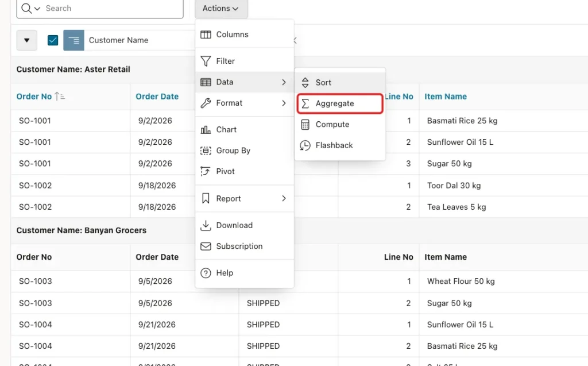The width and height of the screenshot is (588, 366).
Task: Click the Flashback clock icon
Action: (x=305, y=145)
